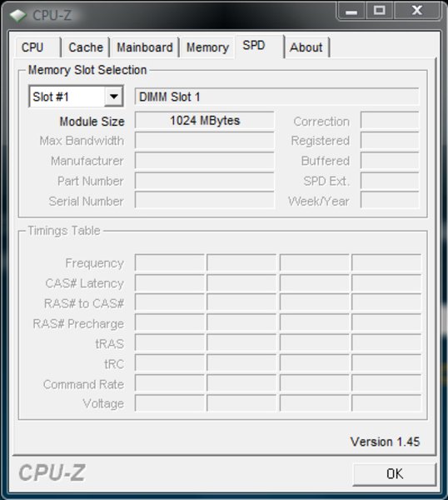
Task: Click the Version 1.45 text
Action: click(x=385, y=442)
